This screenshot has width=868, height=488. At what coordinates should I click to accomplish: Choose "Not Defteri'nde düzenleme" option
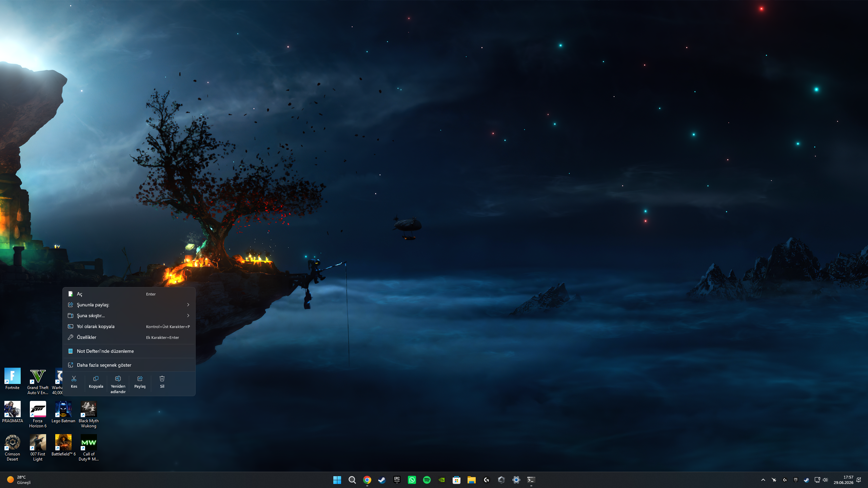click(x=129, y=351)
